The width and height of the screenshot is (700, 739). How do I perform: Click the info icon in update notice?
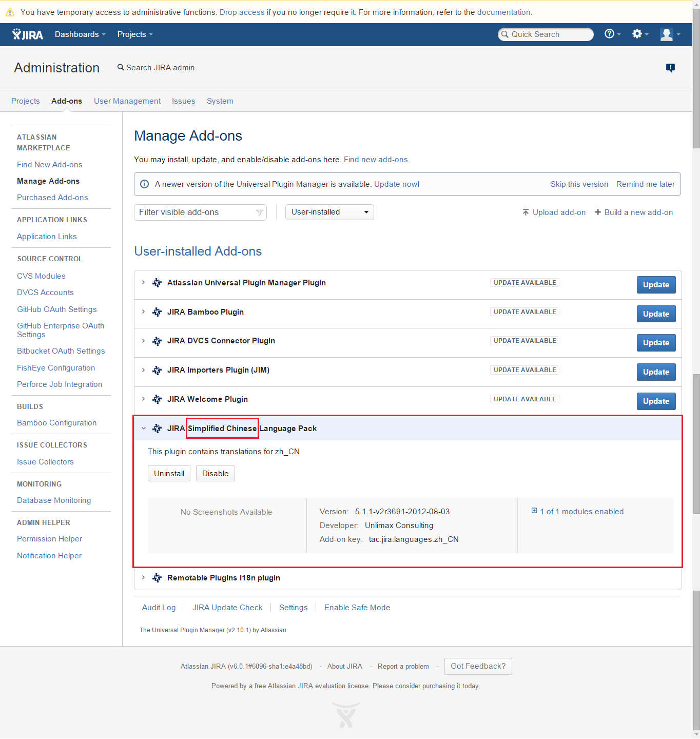pyautogui.click(x=145, y=184)
